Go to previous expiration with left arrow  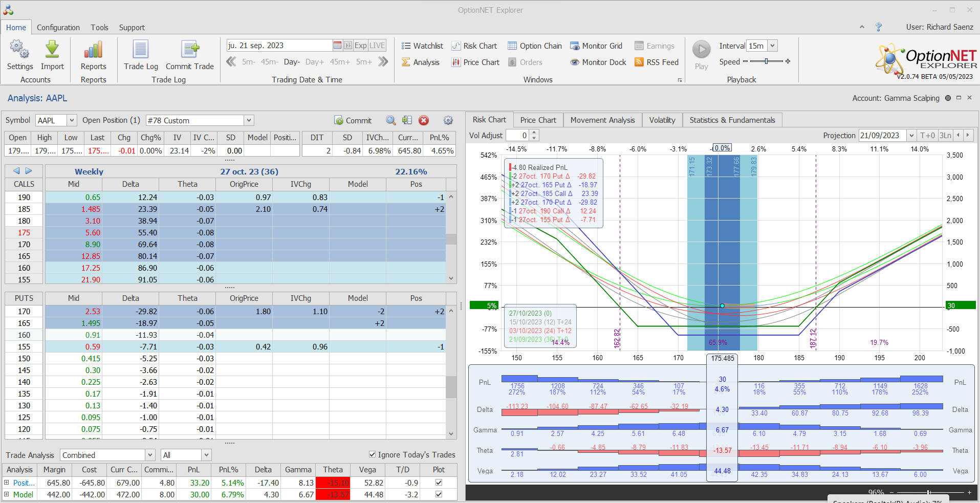pos(16,171)
